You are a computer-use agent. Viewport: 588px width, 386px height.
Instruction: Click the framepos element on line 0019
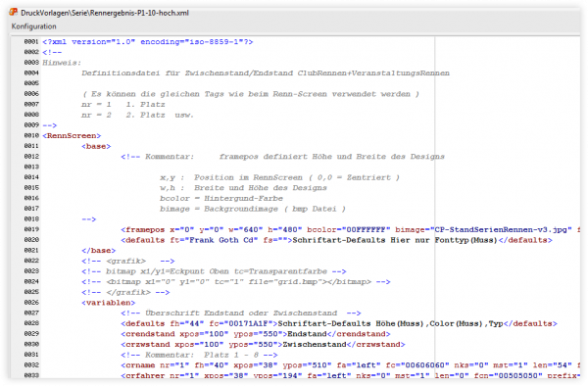[143, 229]
